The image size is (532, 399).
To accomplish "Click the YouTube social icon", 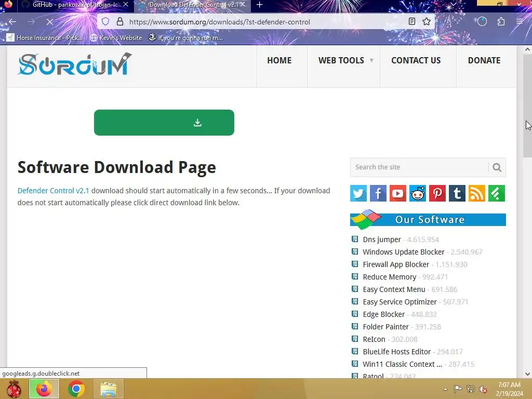I will pyautogui.click(x=397, y=193).
